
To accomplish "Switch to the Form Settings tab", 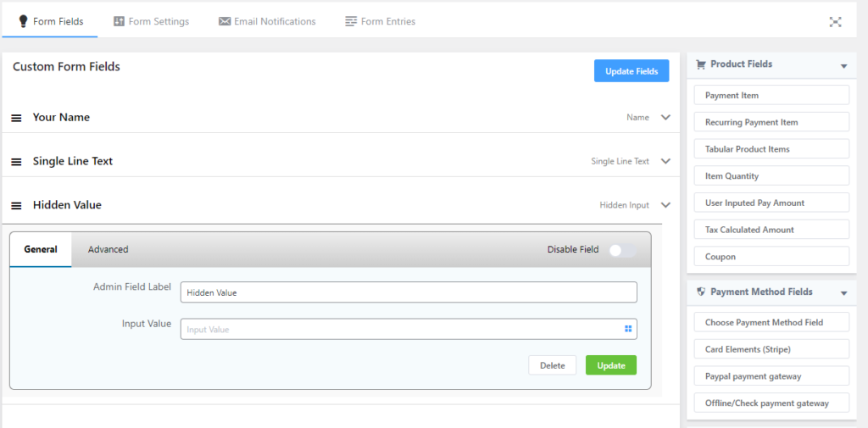I will [151, 21].
